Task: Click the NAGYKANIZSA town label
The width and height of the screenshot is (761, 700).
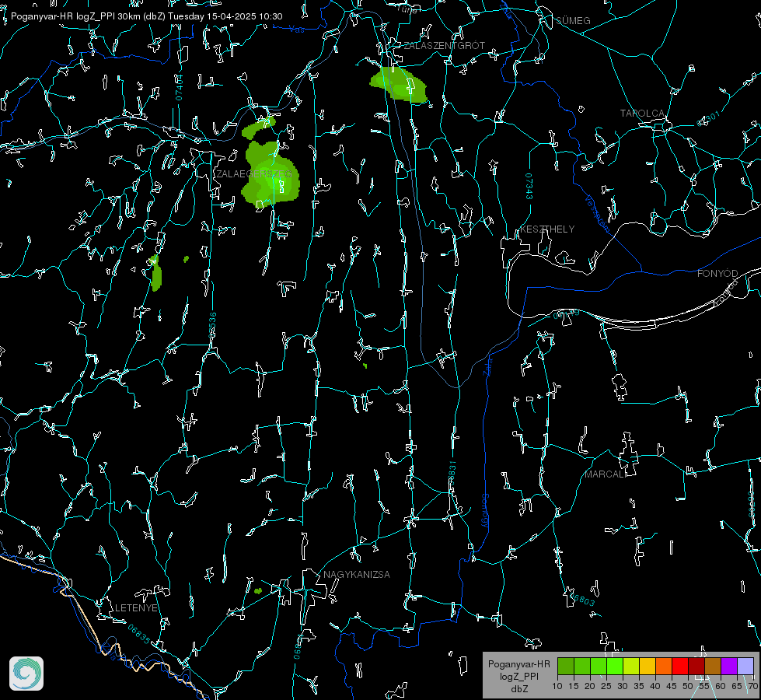Action: point(357,575)
